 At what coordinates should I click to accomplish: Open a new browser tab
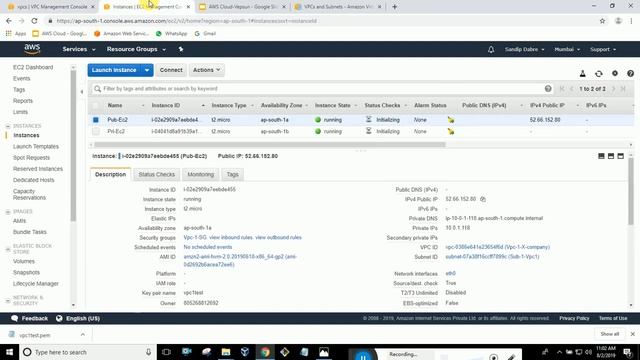394,7
